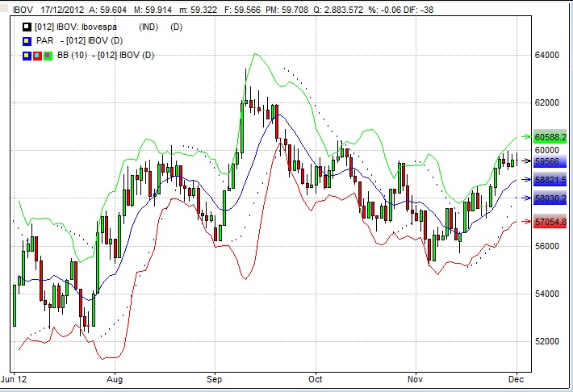Click the green arrow pointing to 60588.2
The image size is (573, 392).
pyautogui.click(x=527, y=137)
